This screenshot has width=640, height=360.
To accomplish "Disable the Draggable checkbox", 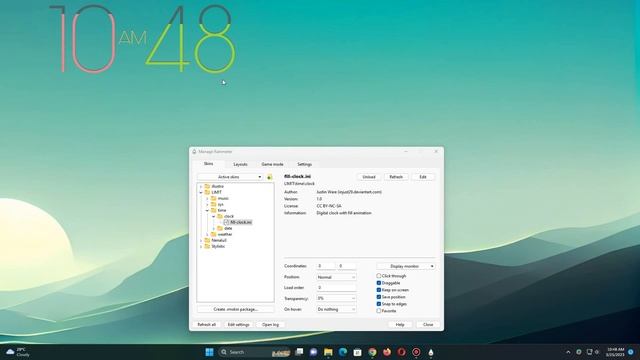I will click(x=379, y=283).
